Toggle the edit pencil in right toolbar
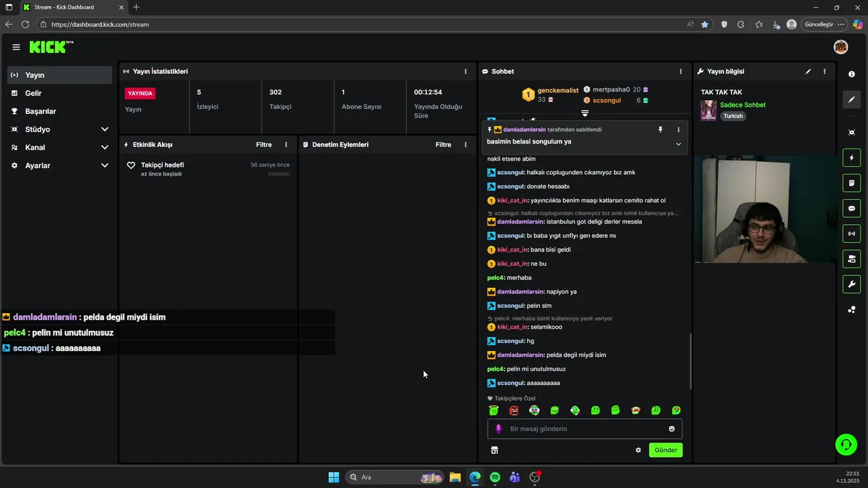 click(852, 100)
